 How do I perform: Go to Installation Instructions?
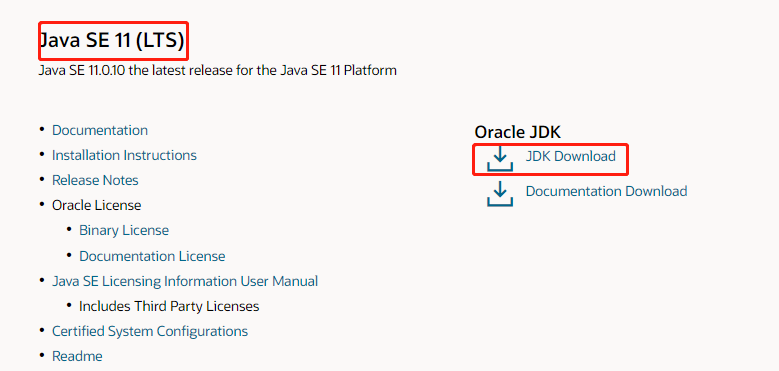tap(124, 155)
